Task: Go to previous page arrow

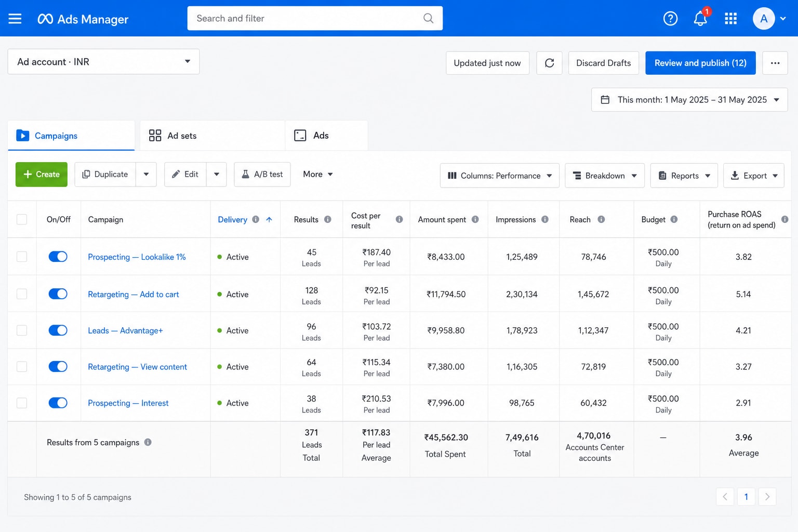Action: click(x=725, y=497)
